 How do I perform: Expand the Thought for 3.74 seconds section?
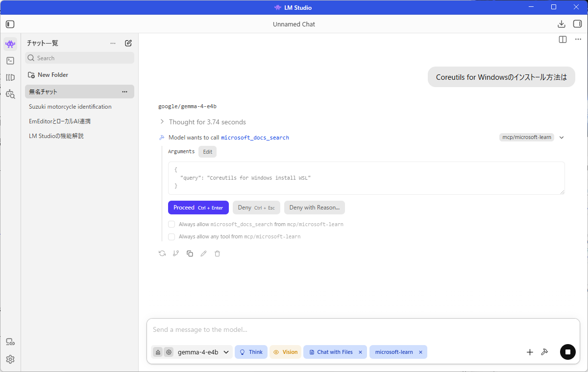202,122
